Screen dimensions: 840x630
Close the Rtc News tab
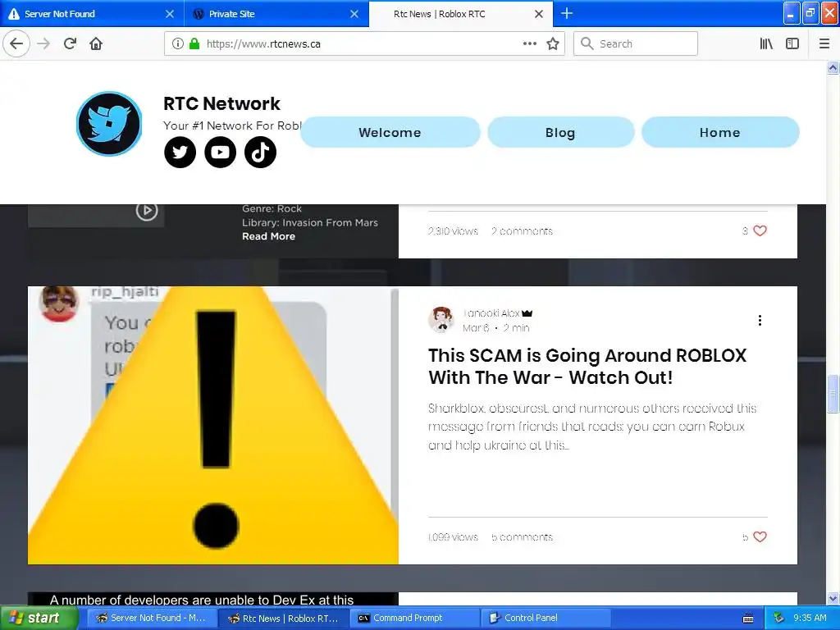pyautogui.click(x=539, y=14)
